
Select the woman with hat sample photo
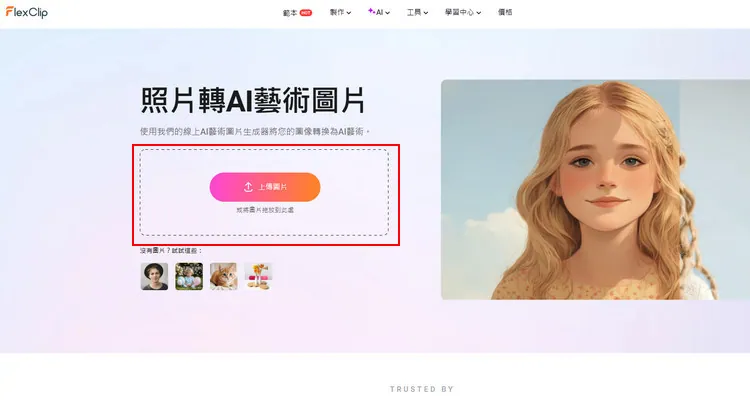[154, 276]
